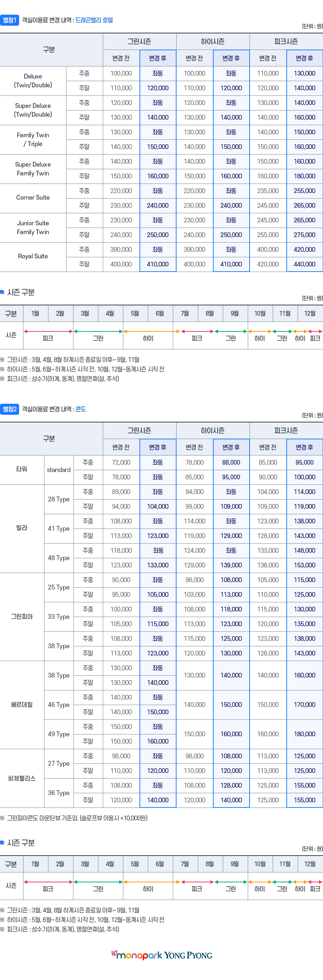
Task: Click the YONG PYONG logo text
Action: [x=188, y=955]
